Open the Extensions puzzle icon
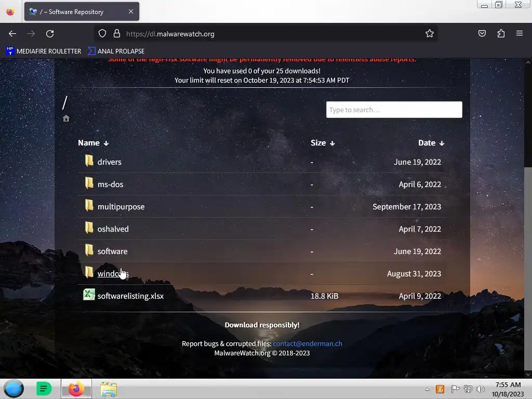 coord(501,34)
